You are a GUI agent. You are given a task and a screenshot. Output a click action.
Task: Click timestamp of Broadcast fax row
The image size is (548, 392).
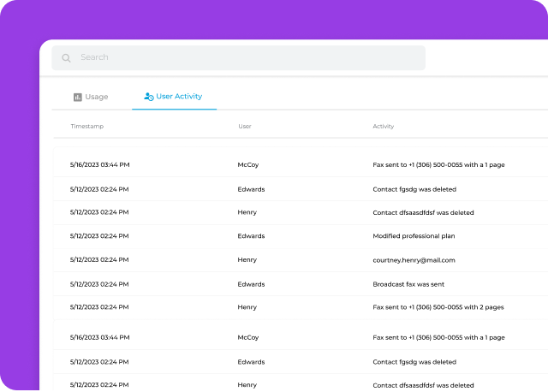(99, 284)
